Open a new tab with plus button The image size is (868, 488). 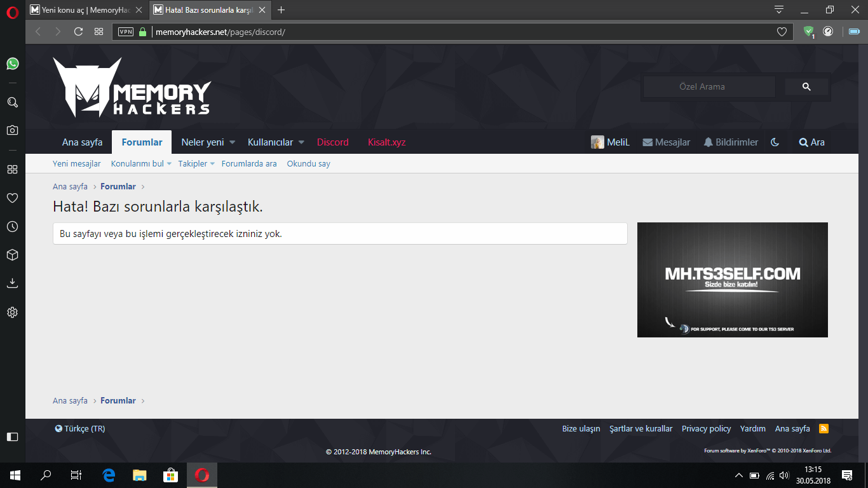tap(281, 10)
